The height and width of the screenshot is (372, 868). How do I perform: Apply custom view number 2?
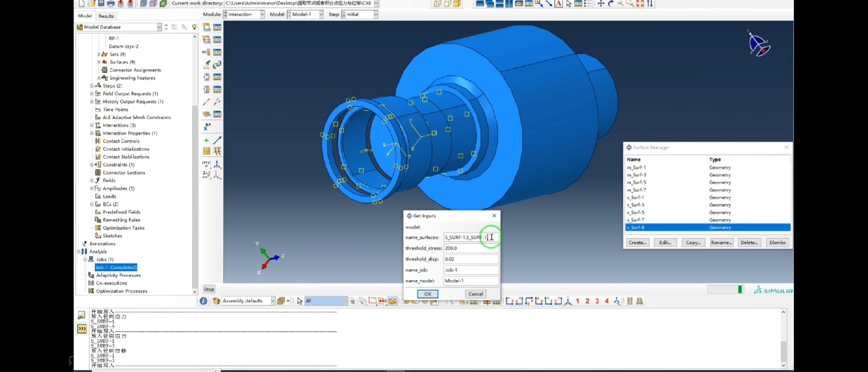click(588, 301)
